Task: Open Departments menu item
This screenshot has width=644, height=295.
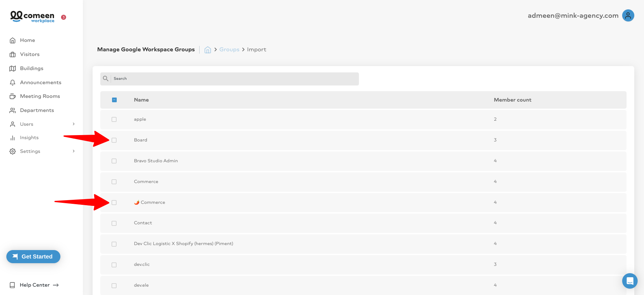Action: point(37,110)
